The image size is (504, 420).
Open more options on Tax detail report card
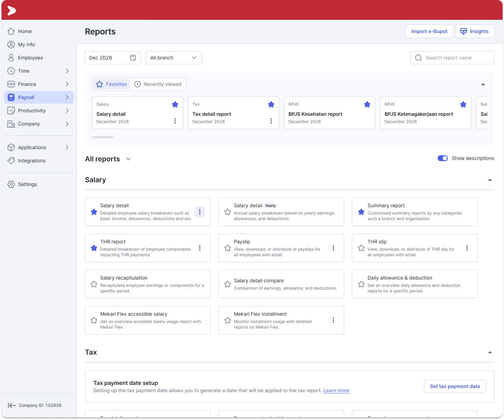tap(271, 121)
